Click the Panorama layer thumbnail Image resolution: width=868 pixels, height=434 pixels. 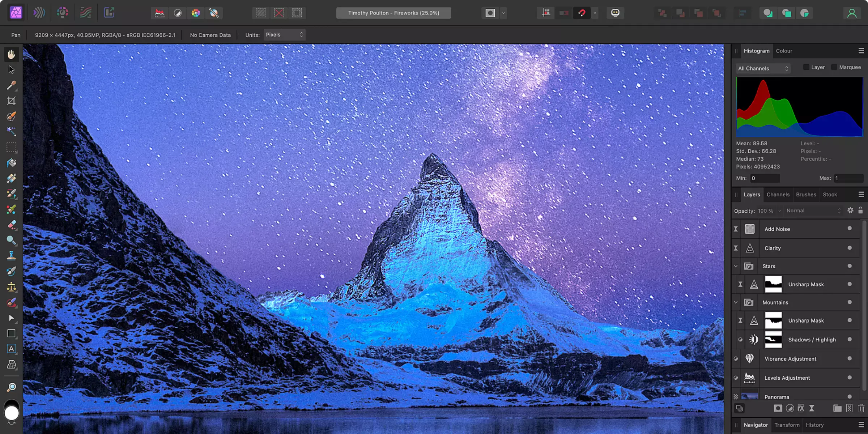pyautogui.click(x=750, y=396)
